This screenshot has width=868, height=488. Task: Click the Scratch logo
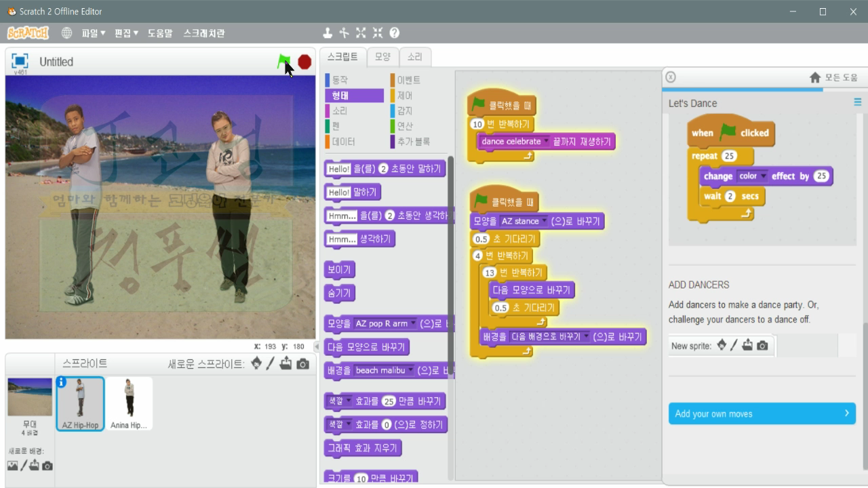(28, 33)
